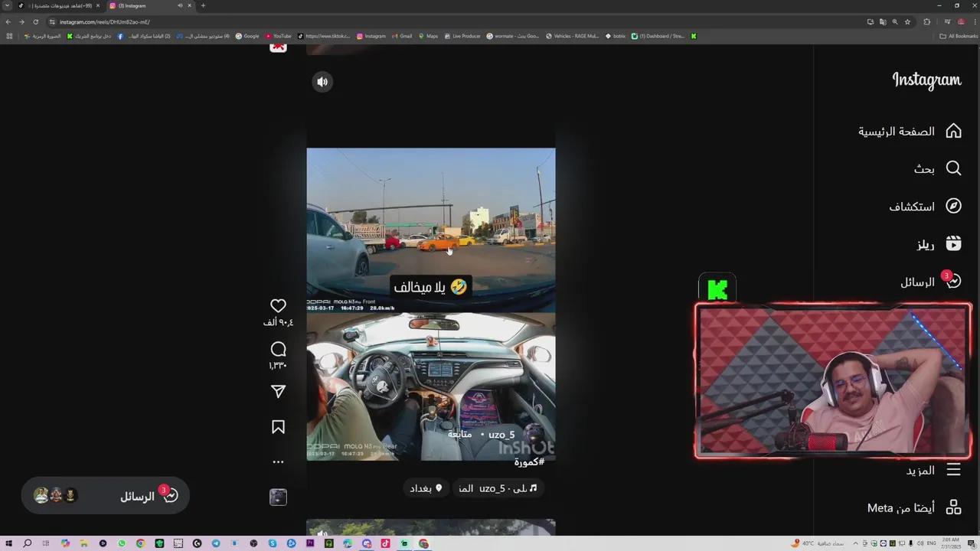The image size is (980, 551).
Task: Expand the tab search dropdown arrow
Action: [7, 5]
